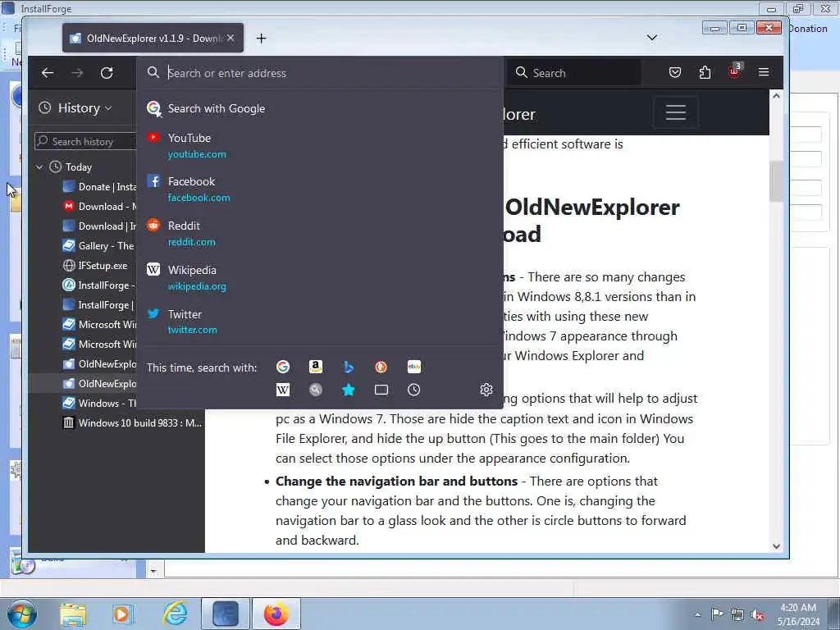Open IFSetup.exe history entry
Screen dimensions: 840x630
pos(95,265)
